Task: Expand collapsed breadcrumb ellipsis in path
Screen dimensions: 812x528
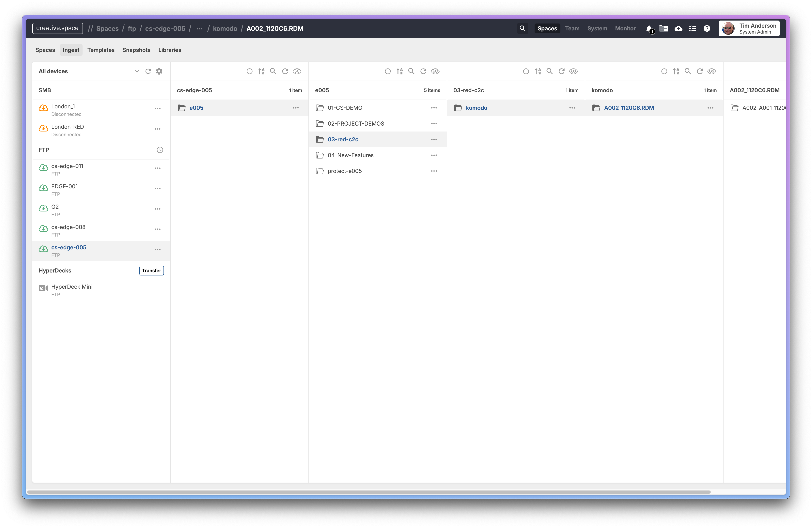Action: (199, 29)
